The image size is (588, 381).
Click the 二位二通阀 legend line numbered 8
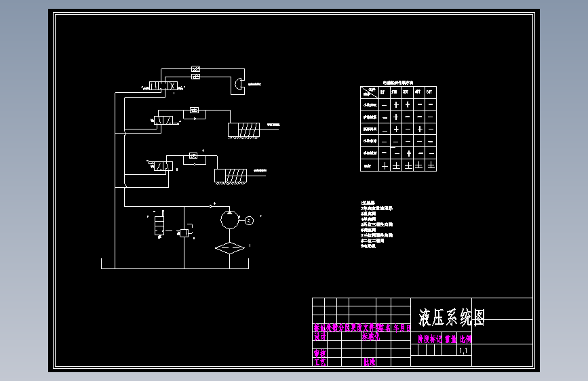pyautogui.click(x=372, y=241)
